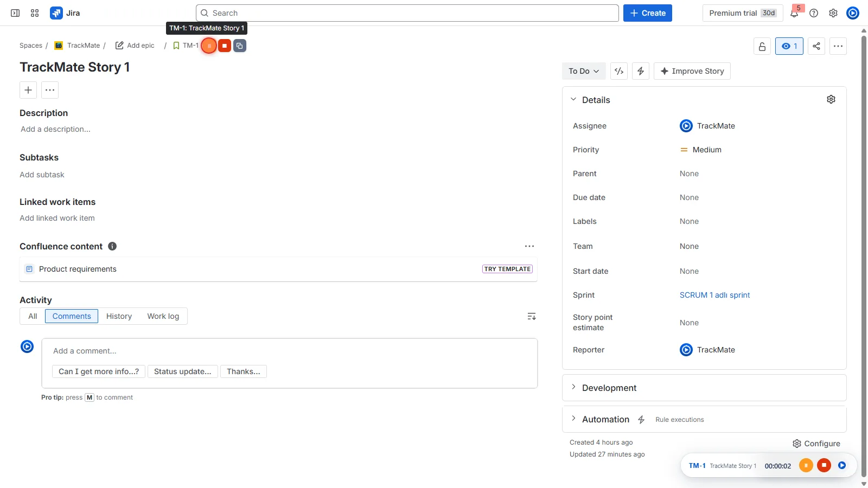Click the Reporter TrackMate value
This screenshot has height=488, width=868.
click(707, 350)
